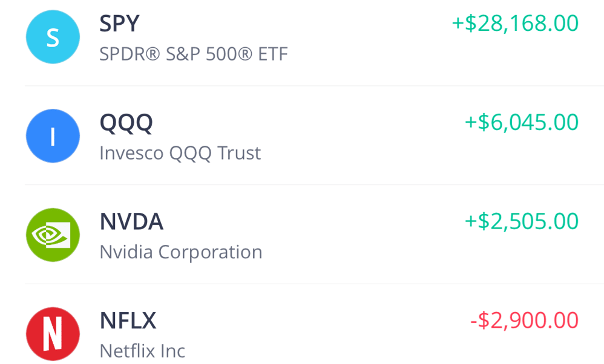The image size is (604, 364).
Task: Click the QQQ blue I icon
Action: pyautogui.click(x=53, y=136)
